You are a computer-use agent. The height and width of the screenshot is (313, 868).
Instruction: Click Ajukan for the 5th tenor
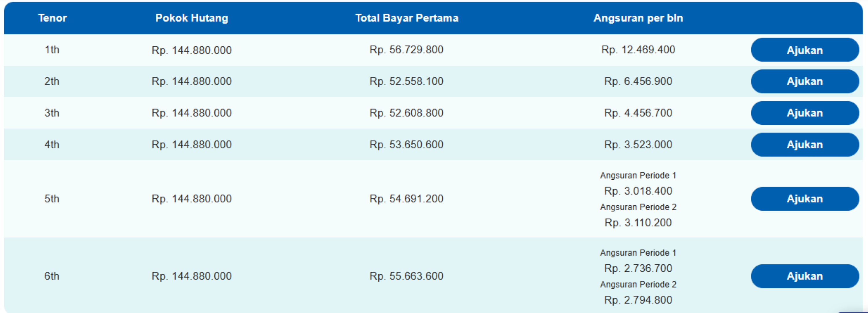coord(805,199)
